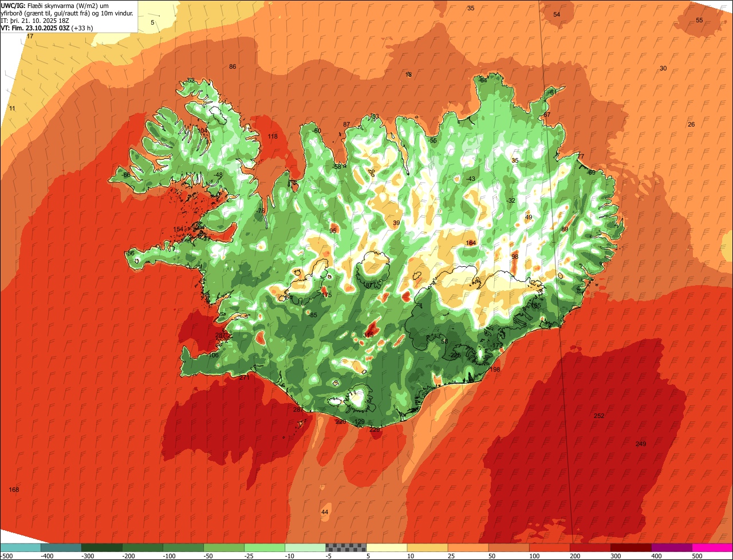This screenshot has height=560, width=733.
Task: Click the legend swatch between -400 and -300
Action: 61,547
